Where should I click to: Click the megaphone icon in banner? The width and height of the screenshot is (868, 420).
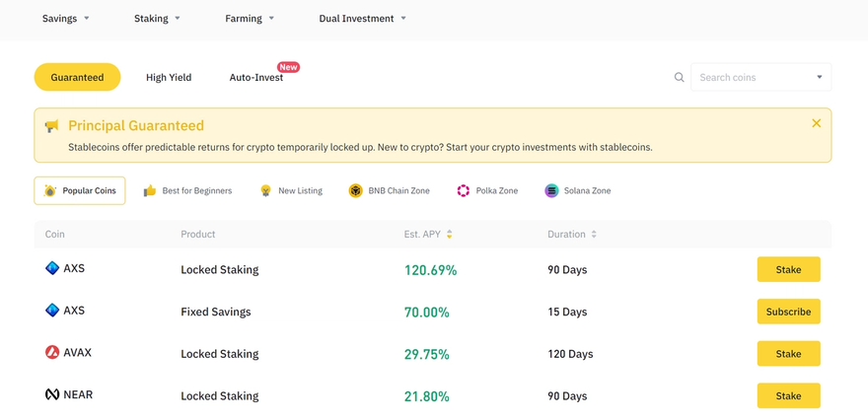click(51, 126)
